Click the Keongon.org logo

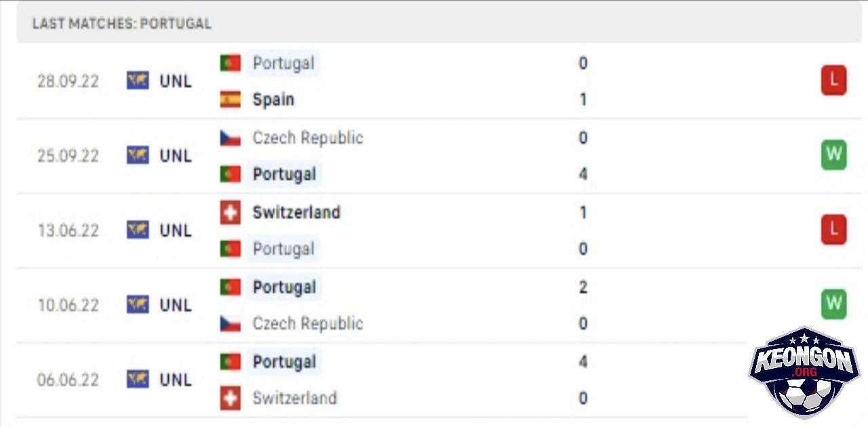pos(804,373)
